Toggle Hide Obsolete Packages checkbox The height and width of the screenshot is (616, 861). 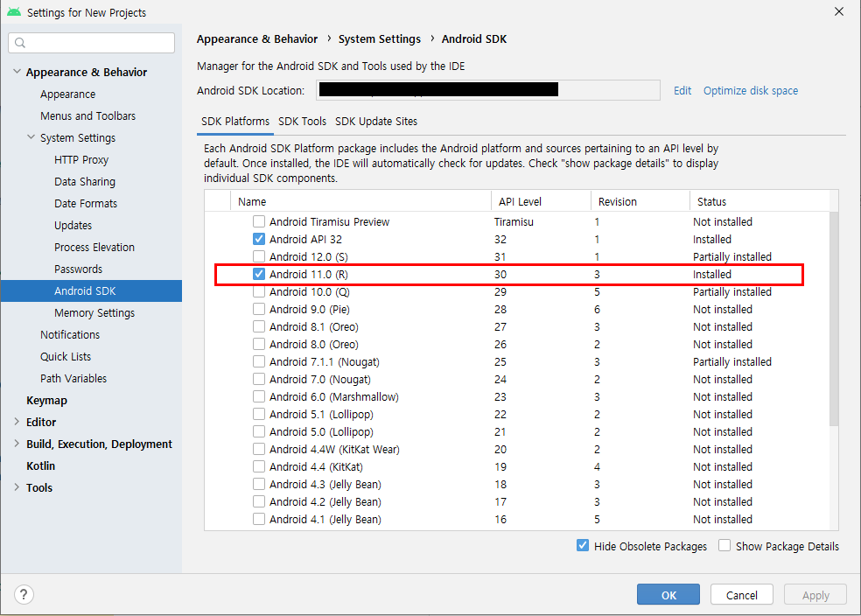(x=583, y=546)
